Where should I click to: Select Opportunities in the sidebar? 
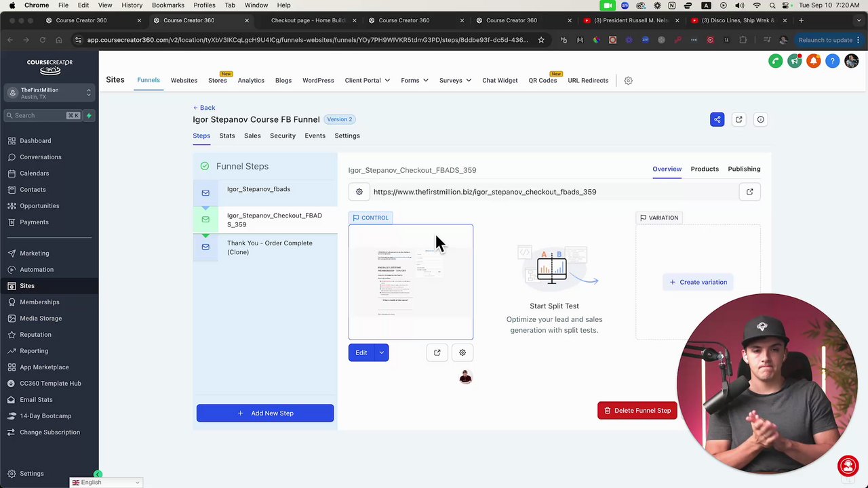point(39,205)
